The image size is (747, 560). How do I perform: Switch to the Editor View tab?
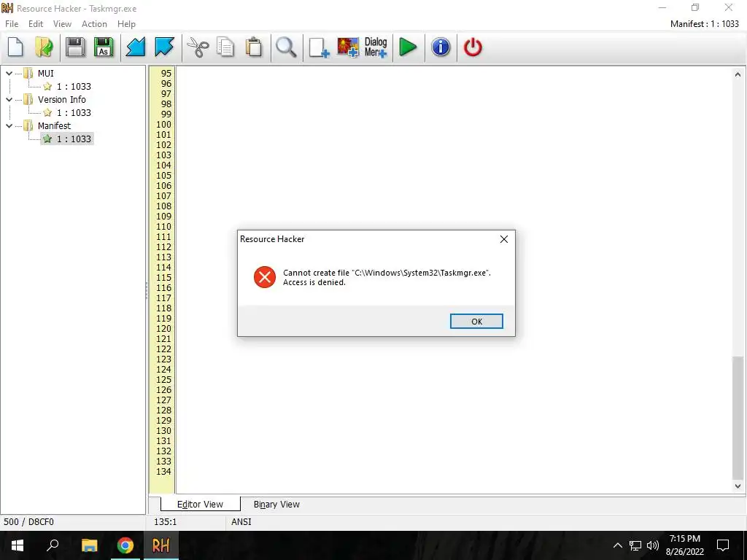pos(200,505)
